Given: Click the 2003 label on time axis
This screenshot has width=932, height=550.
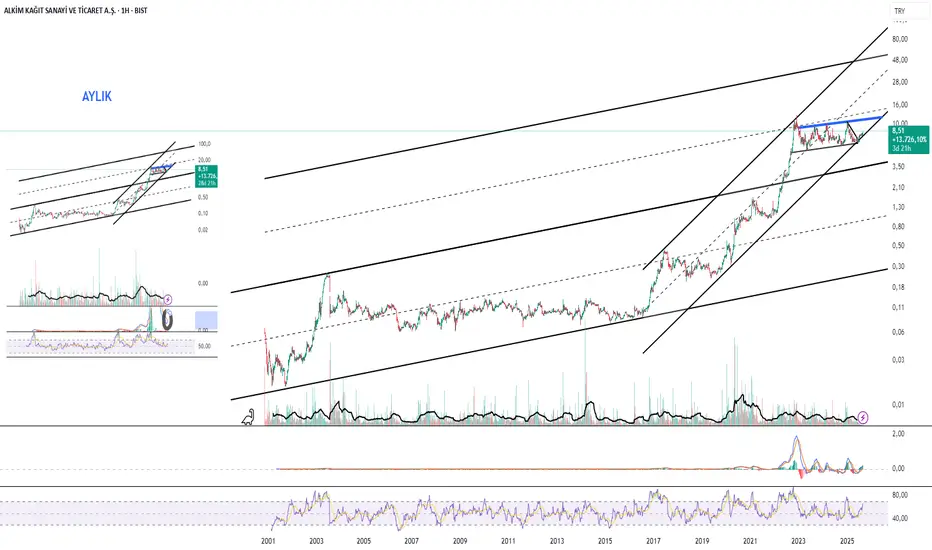Looking at the screenshot, I should 316,541.
